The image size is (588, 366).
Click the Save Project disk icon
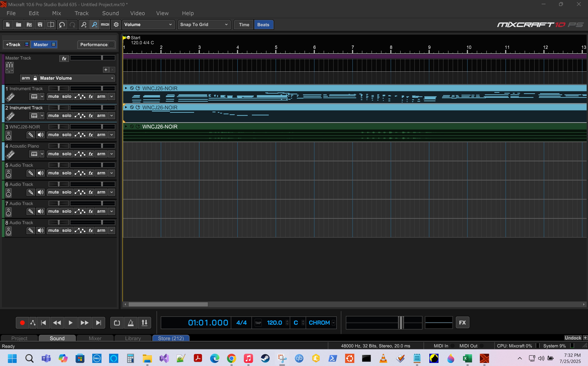coord(40,25)
